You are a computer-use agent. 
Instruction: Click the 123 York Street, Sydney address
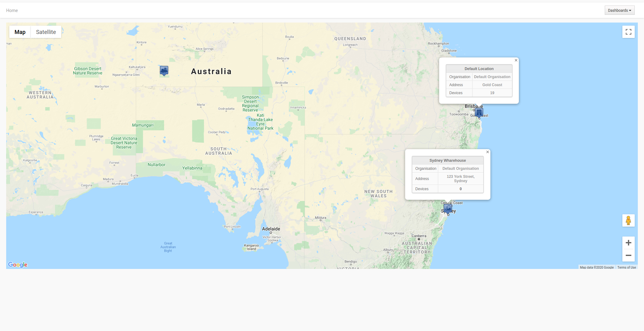[460, 179]
